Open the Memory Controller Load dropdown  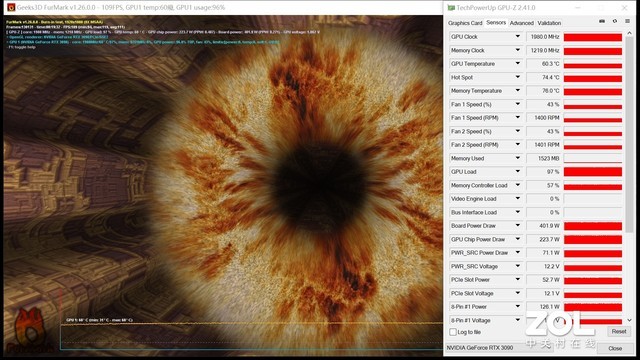tap(518, 185)
